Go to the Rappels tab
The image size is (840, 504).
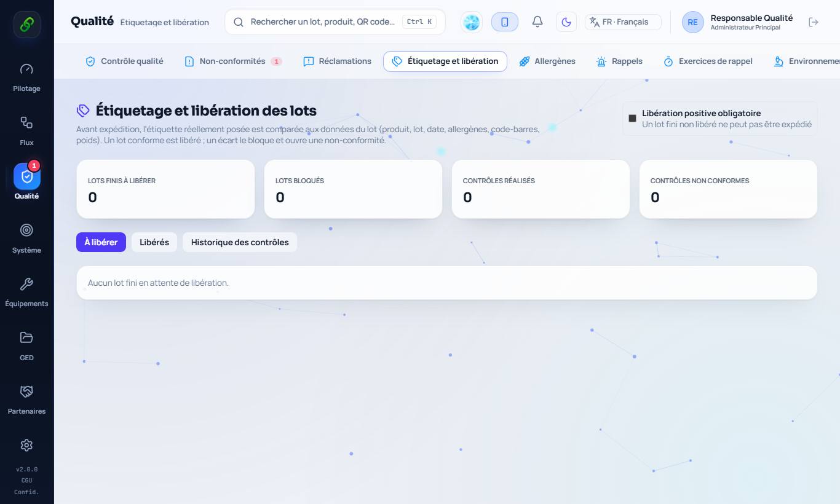click(x=619, y=61)
